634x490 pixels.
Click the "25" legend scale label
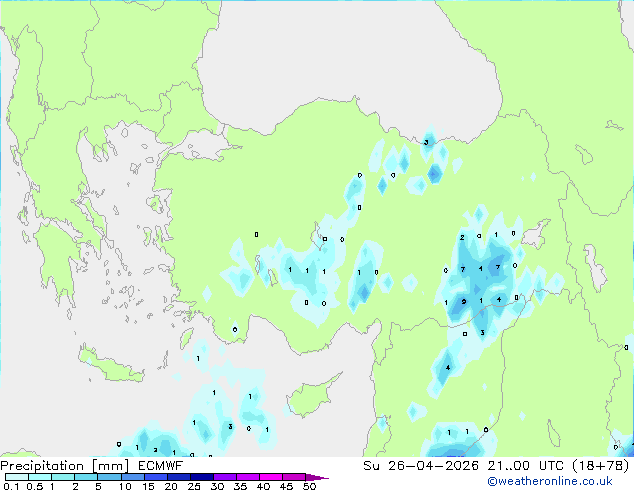(x=194, y=486)
